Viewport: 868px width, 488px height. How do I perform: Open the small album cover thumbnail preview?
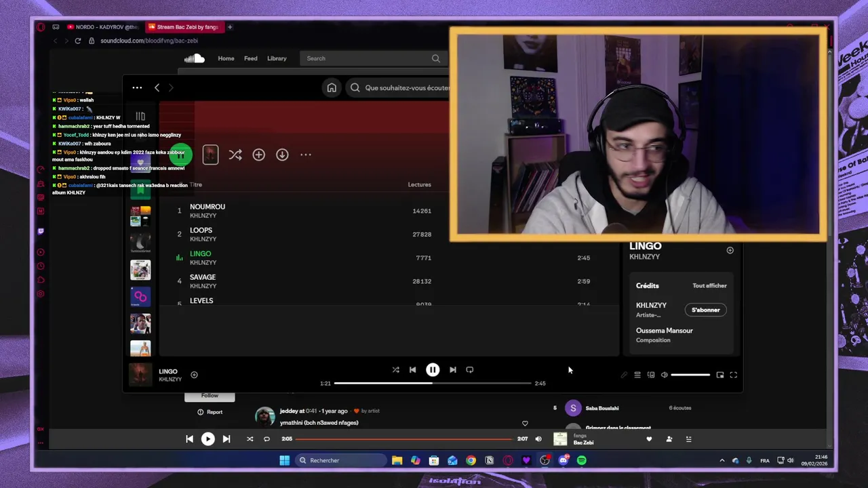[210, 155]
